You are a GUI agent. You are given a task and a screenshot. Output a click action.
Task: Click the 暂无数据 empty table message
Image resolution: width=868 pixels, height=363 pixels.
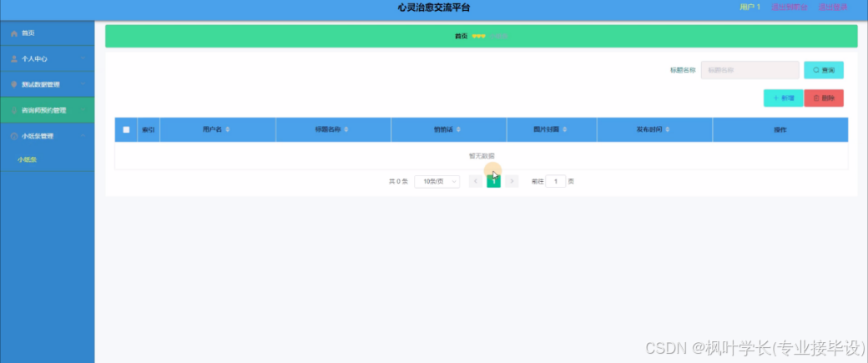482,156
